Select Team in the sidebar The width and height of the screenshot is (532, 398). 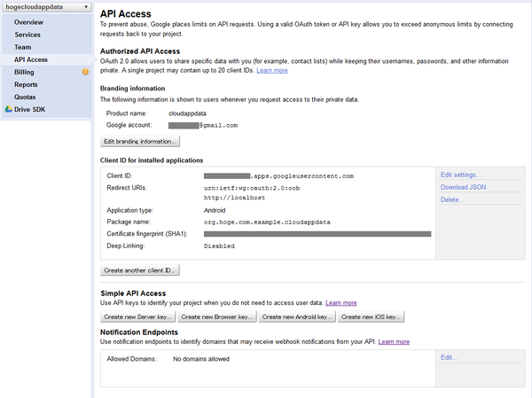(23, 46)
